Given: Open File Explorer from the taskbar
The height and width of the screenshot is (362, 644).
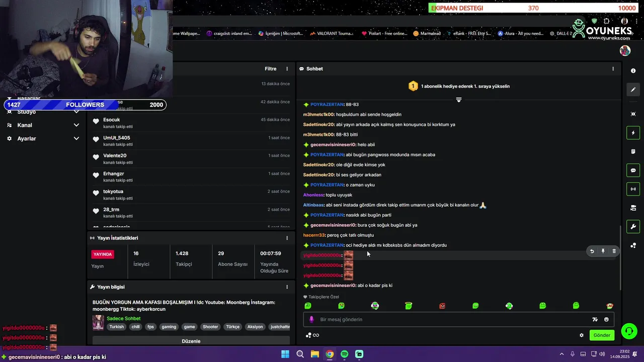Looking at the screenshot, I should click(x=314, y=354).
